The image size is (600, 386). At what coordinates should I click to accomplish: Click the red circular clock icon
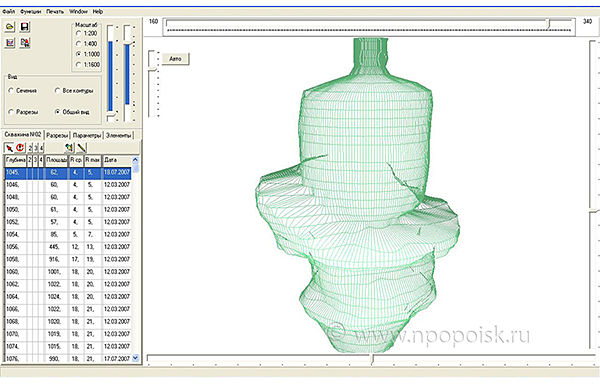[20, 147]
